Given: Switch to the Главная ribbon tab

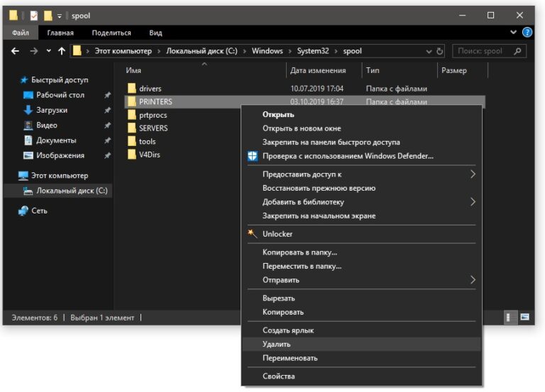Looking at the screenshot, I should coord(60,33).
